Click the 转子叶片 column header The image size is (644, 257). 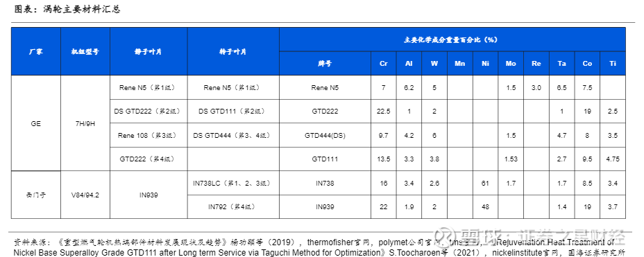point(233,52)
